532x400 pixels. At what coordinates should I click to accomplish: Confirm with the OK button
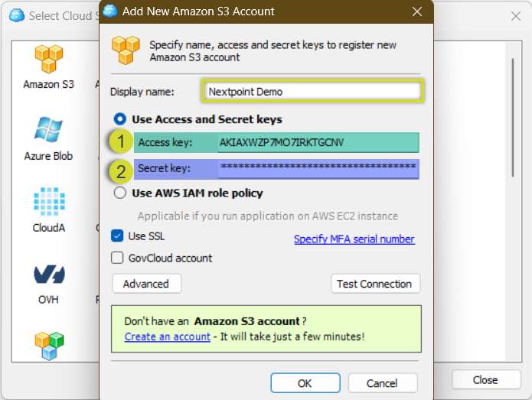coord(305,383)
